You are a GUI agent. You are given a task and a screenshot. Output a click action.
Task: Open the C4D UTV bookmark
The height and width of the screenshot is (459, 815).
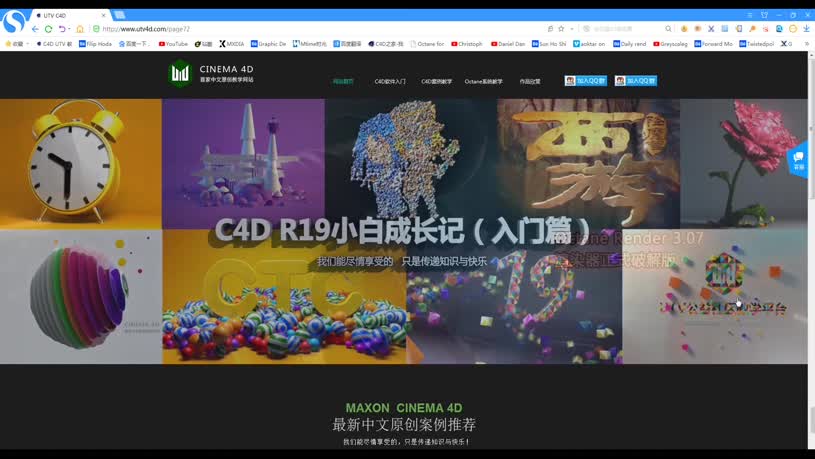coord(55,44)
